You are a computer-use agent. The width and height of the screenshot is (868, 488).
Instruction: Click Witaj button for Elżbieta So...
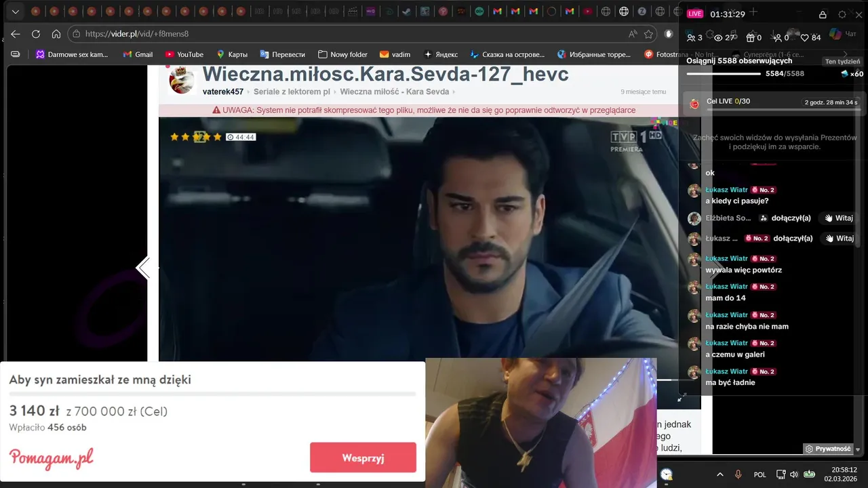(839, 218)
